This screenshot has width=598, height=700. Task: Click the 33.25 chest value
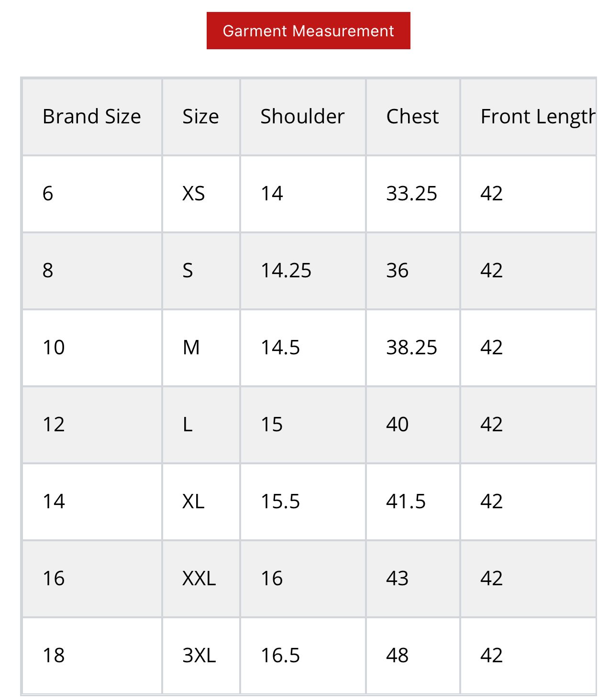(x=411, y=194)
